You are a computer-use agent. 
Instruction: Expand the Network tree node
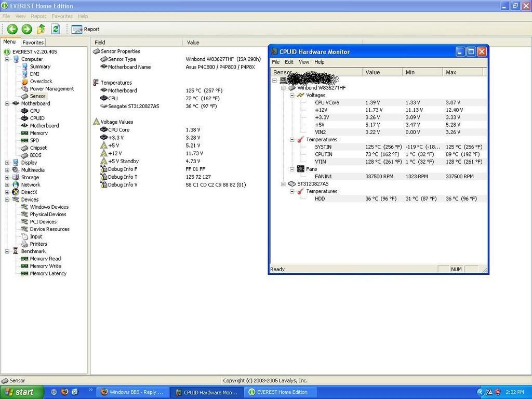(x=7, y=185)
